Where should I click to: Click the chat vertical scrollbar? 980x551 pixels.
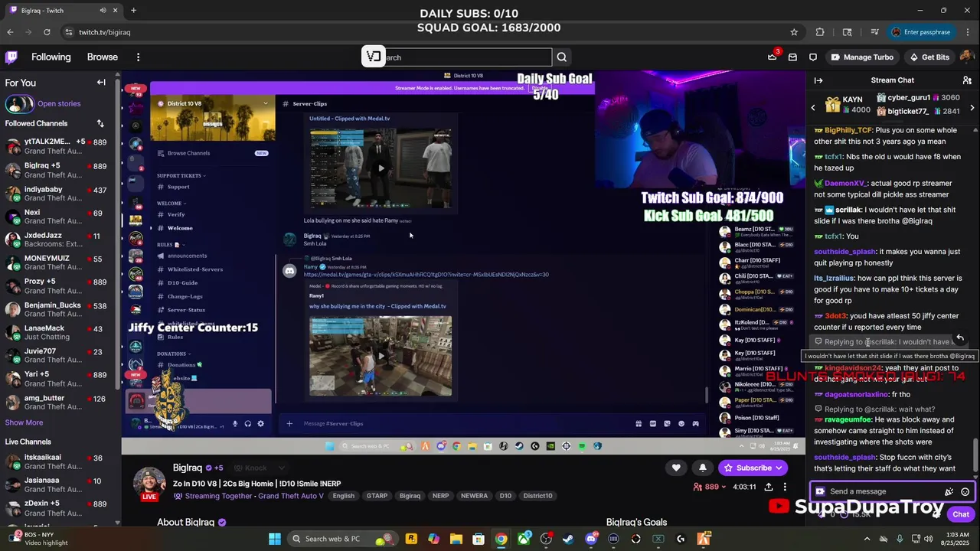(x=975, y=455)
